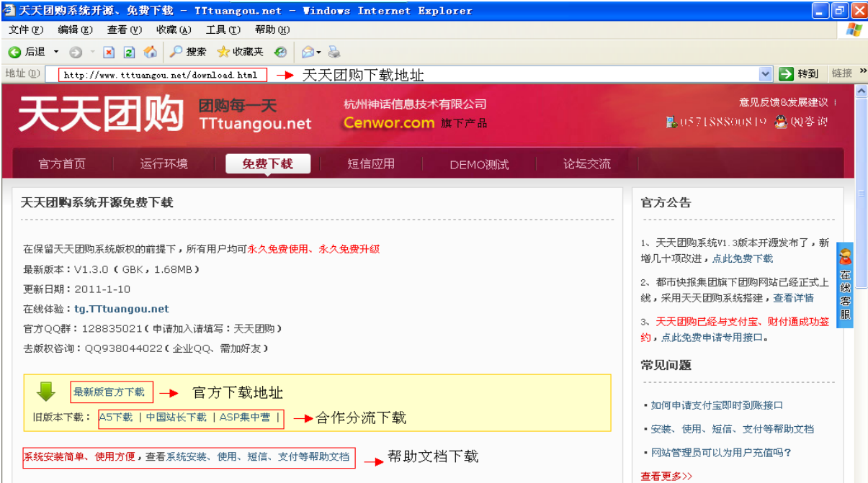Click the 最新版本:V1.3.0 line

click(x=111, y=269)
